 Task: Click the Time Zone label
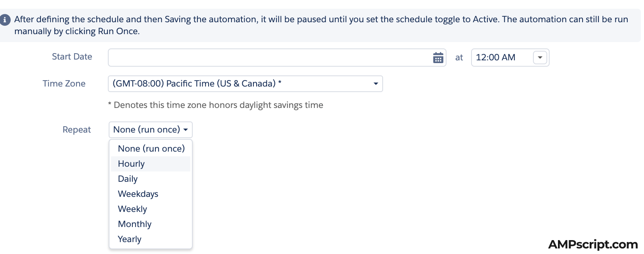(x=64, y=84)
